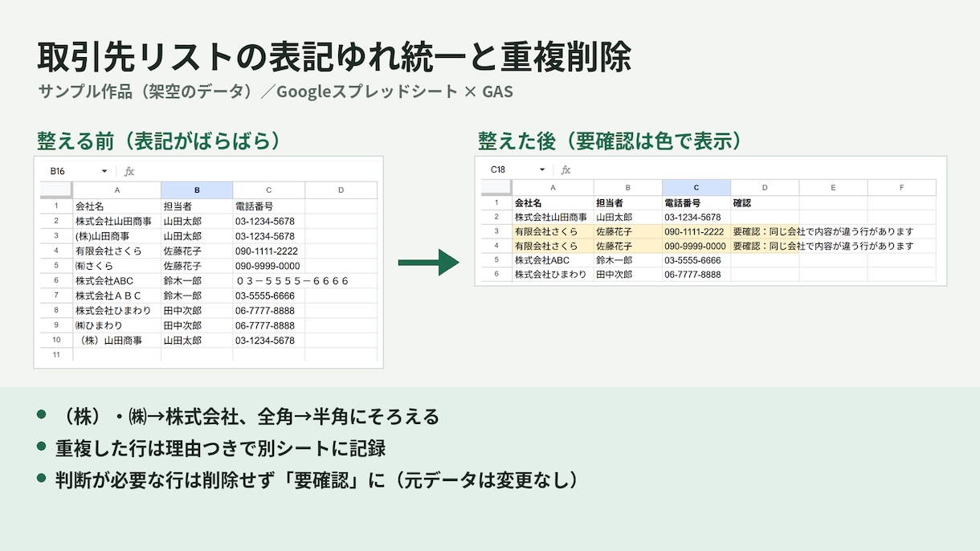Select 090-1111-2222 in before sheet row 4
The image size is (980, 551).
tap(269, 251)
